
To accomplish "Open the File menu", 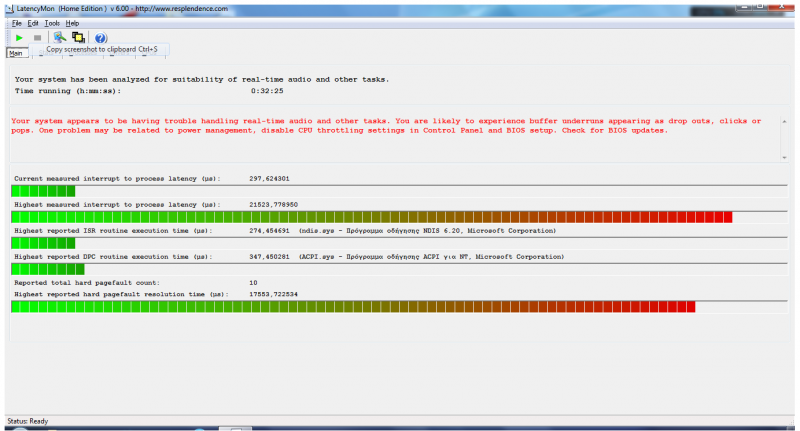I will pos(17,22).
